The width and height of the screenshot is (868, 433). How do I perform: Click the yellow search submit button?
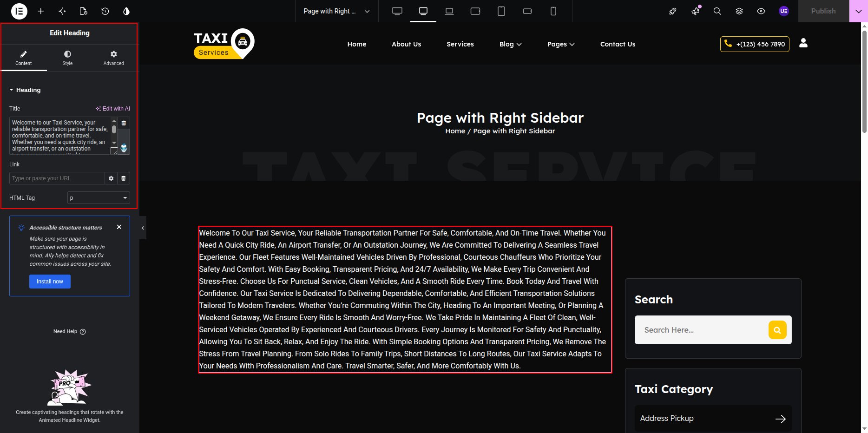click(x=777, y=330)
